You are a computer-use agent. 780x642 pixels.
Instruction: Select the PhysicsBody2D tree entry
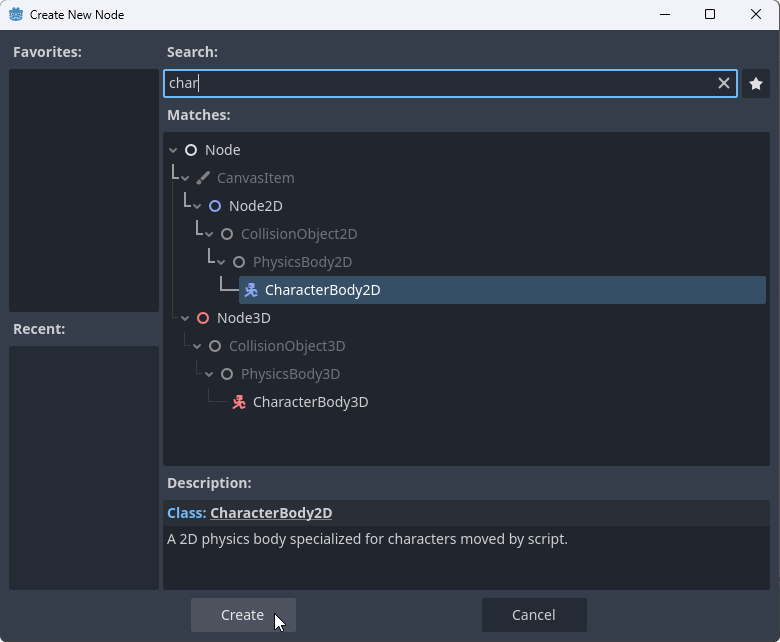pyautogui.click(x=302, y=262)
